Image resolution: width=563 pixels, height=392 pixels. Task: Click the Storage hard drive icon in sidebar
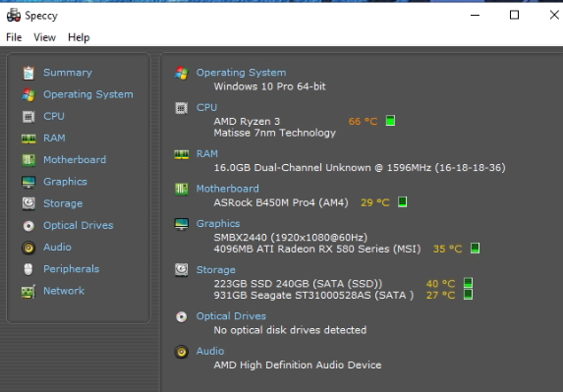[x=28, y=204]
